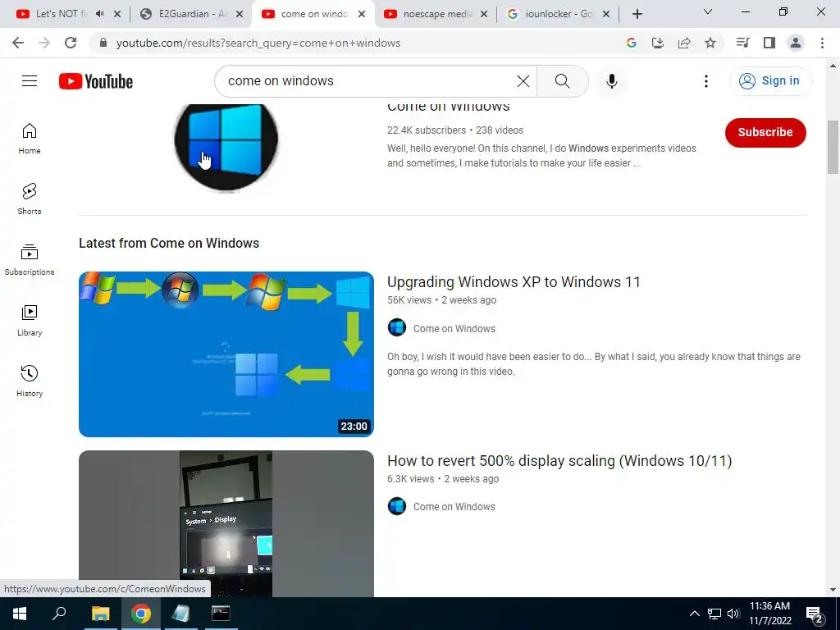This screenshot has width=840, height=630.
Task: Open the notification center icon
Action: 814,615
